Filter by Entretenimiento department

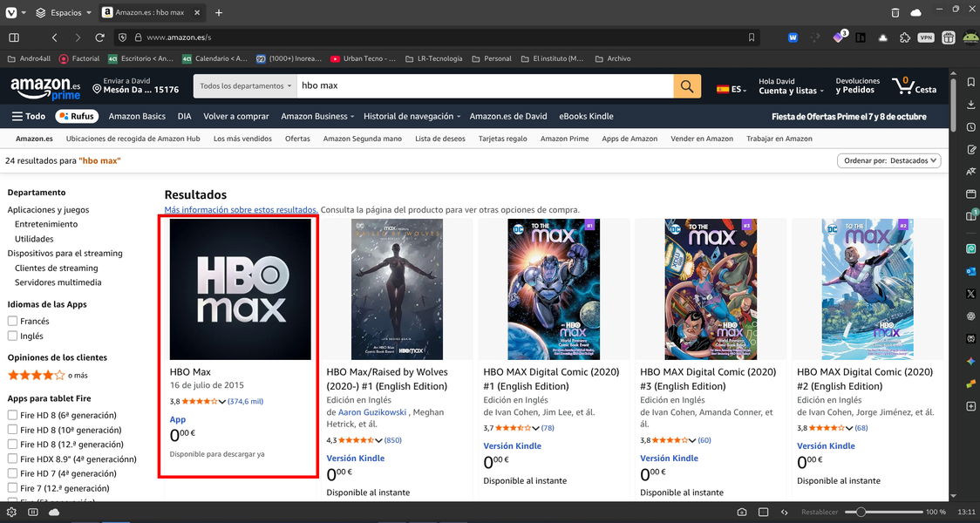tap(46, 224)
